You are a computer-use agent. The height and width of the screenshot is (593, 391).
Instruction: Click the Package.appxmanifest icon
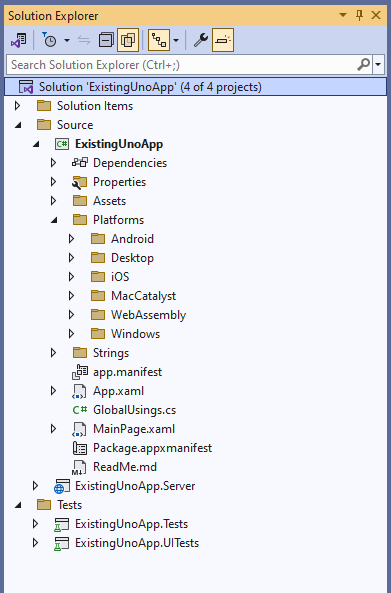[x=80, y=448]
